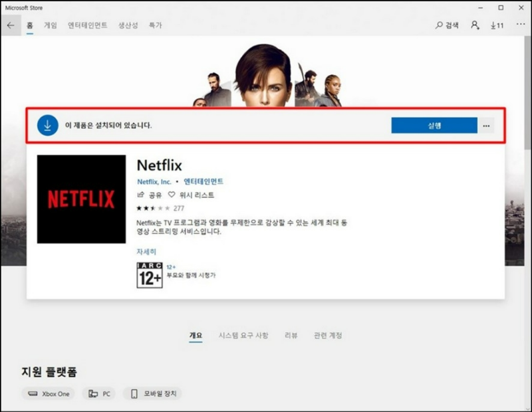532x412 pixels.
Task: Click the star rating with 277 reviews
Action: (x=160, y=208)
